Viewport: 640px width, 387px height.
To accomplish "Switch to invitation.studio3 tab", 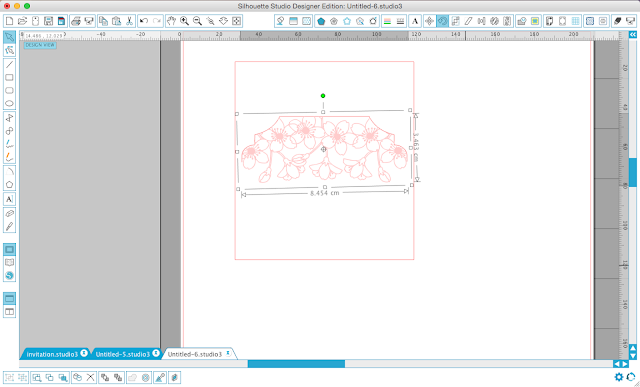I will coord(52,354).
